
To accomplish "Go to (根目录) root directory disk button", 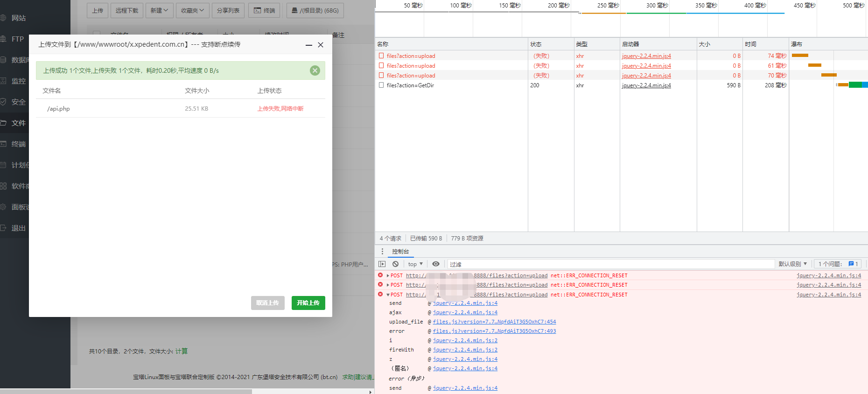I will (x=315, y=10).
